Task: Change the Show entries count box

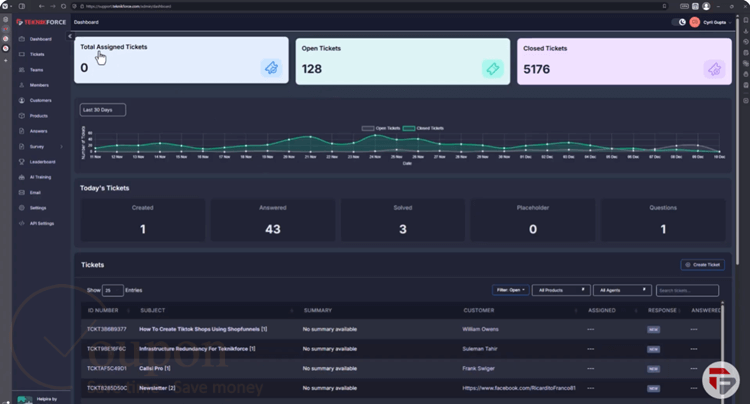Action: [112, 290]
